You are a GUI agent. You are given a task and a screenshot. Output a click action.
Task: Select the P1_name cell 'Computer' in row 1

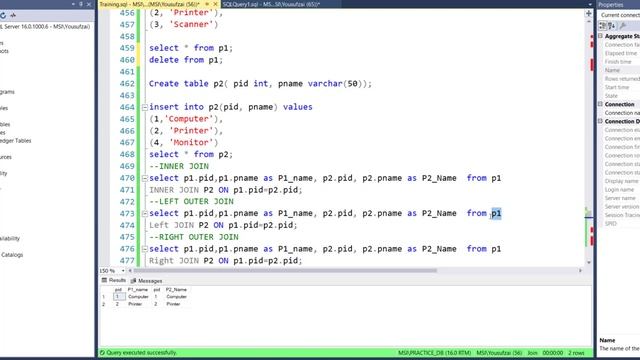138,297
